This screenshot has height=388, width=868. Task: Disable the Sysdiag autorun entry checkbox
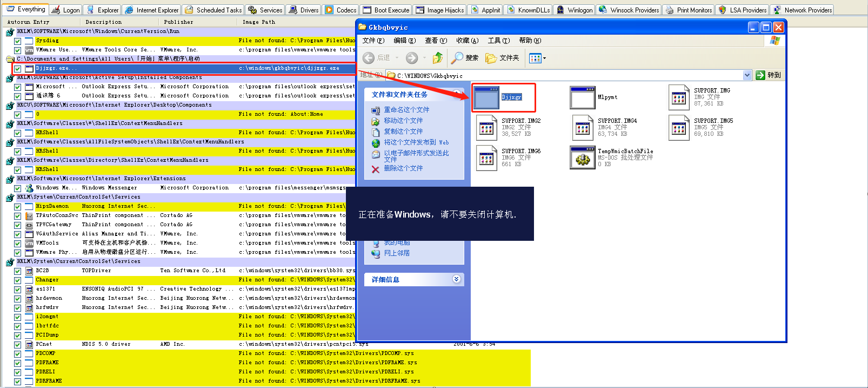point(18,41)
